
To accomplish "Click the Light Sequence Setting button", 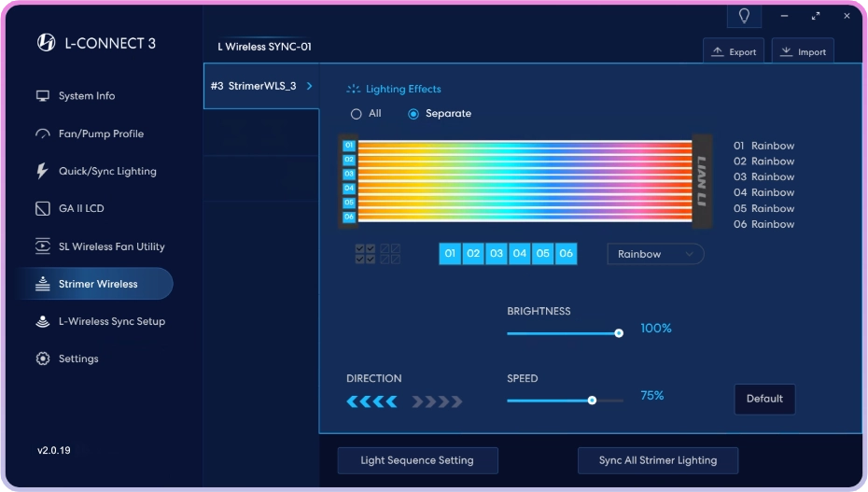I will 417,460.
